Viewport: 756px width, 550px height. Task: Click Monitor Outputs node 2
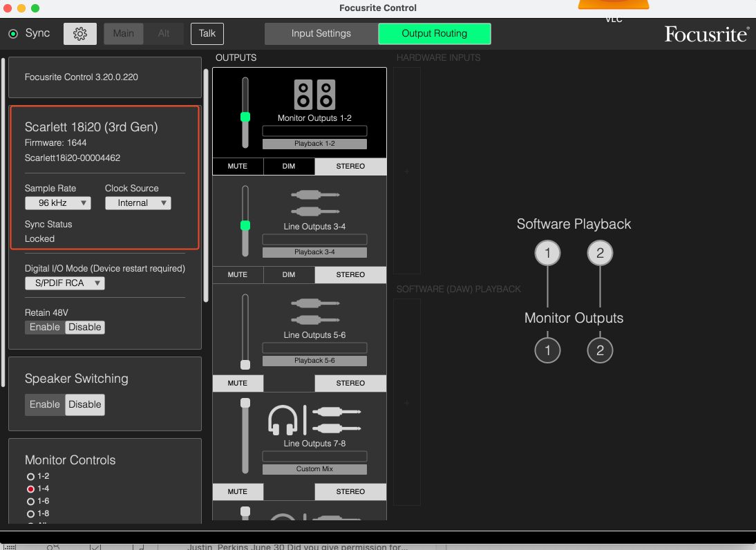(600, 350)
